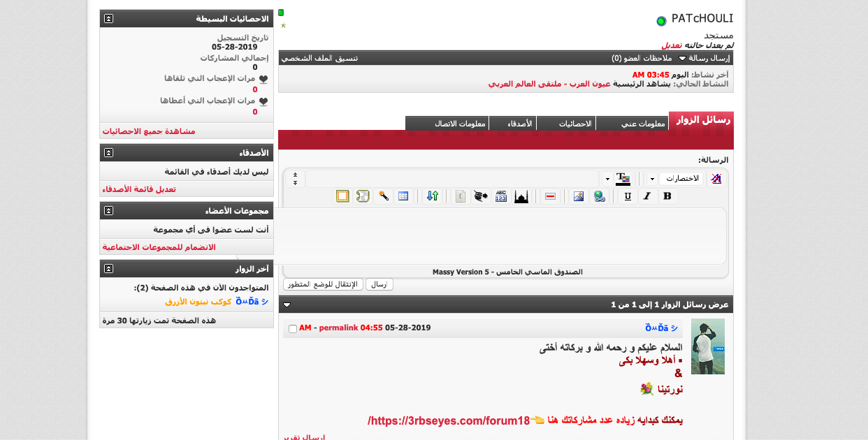The image size is (868, 440).
Task: Open the مشاهدة جميع الاحصائيات link
Action: pos(149,131)
